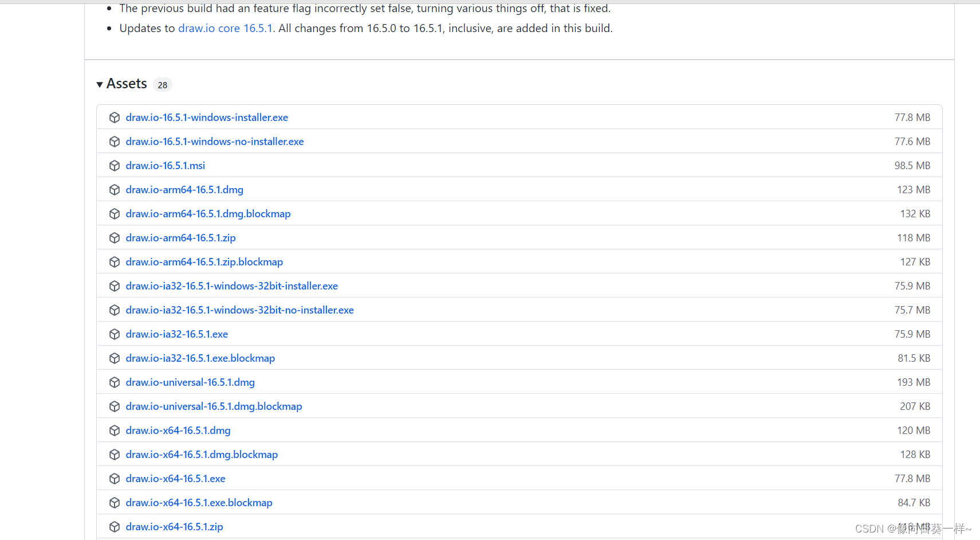Image resolution: width=980 pixels, height=540 pixels.
Task: Click package icon beside draw.io-16.5.1.msi
Action: point(115,166)
